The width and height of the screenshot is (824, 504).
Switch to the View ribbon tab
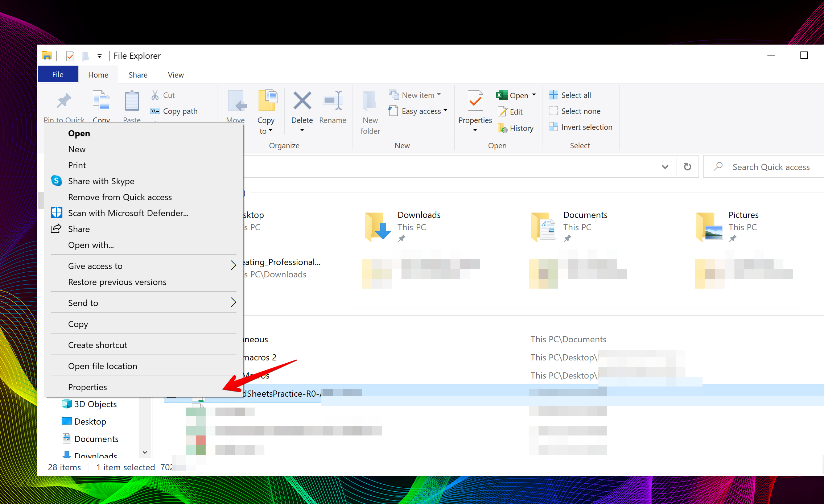pyautogui.click(x=176, y=75)
